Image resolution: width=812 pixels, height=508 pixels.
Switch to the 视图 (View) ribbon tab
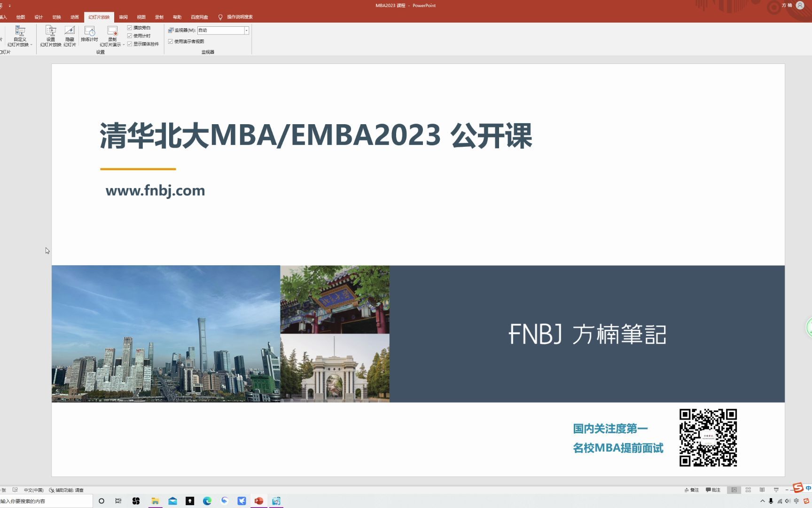141,17
